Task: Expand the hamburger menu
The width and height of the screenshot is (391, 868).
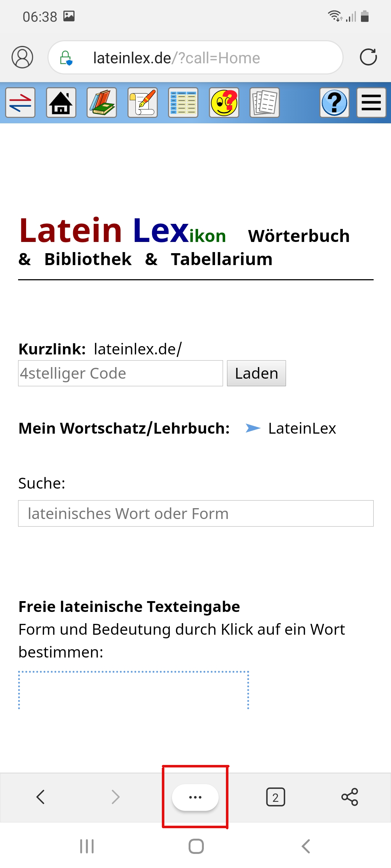Action: (x=371, y=103)
